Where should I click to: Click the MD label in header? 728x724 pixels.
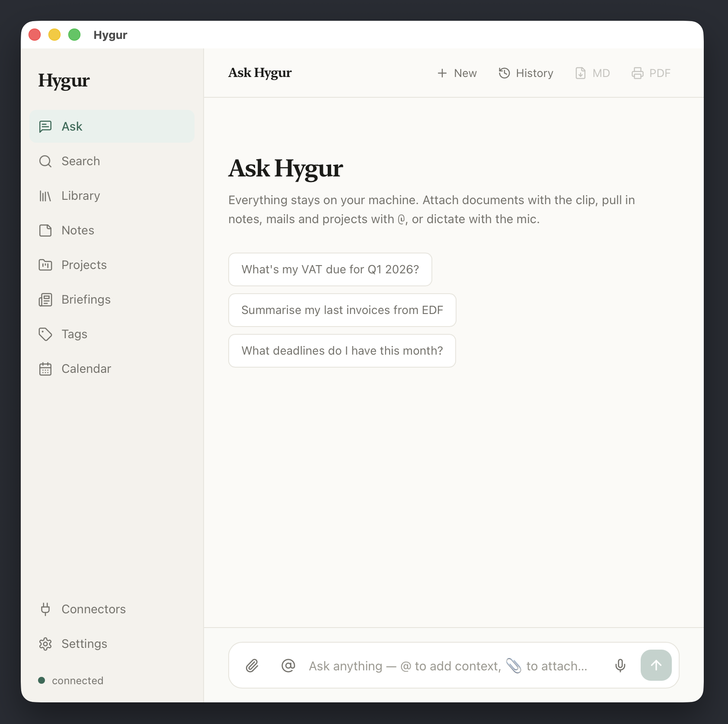(601, 73)
